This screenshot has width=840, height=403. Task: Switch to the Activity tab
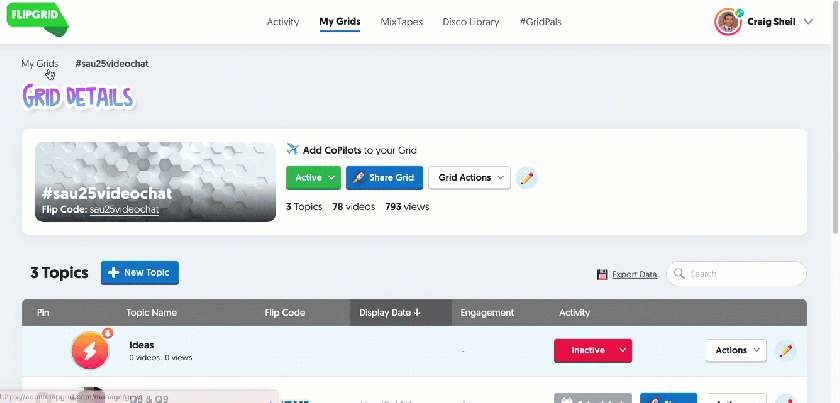click(283, 21)
